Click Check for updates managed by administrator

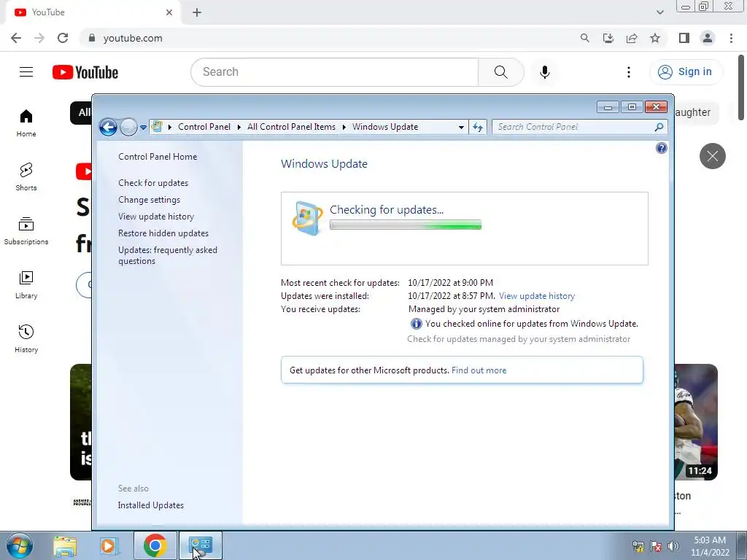point(519,339)
